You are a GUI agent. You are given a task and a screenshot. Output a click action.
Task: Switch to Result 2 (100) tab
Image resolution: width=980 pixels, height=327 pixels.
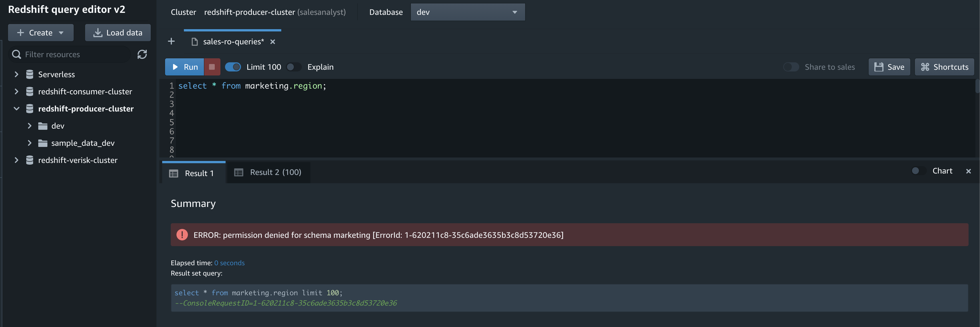[268, 172]
